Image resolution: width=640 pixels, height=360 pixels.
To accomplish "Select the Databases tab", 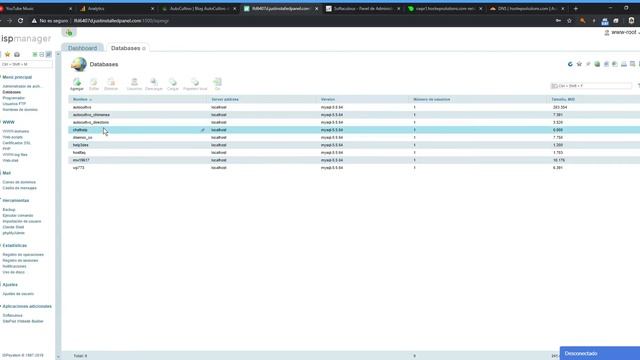I will (x=125, y=48).
